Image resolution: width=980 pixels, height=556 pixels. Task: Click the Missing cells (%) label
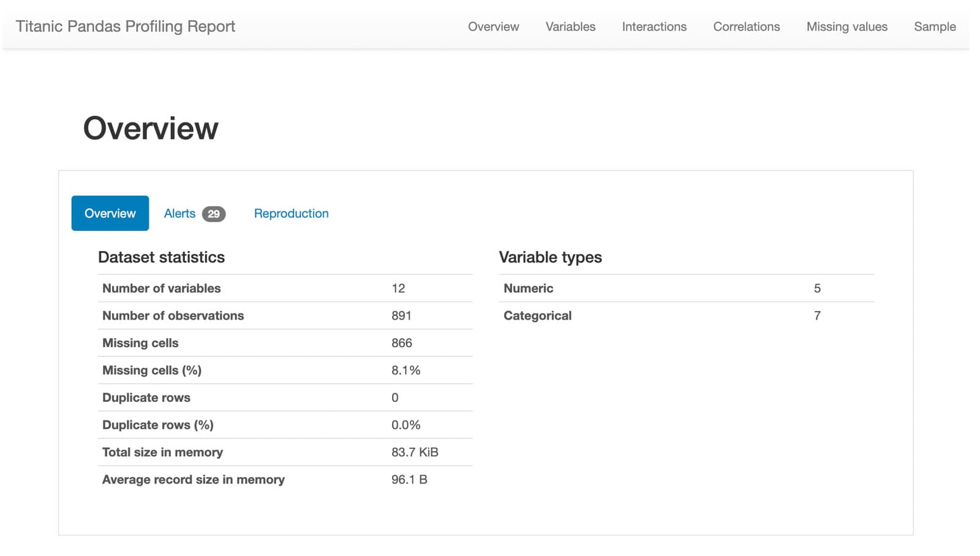coord(152,370)
